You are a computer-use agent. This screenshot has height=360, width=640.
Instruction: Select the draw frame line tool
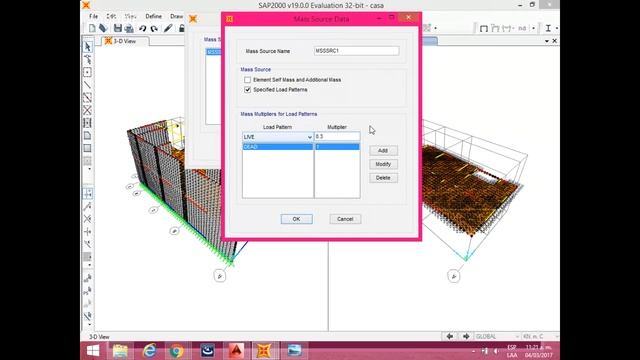tap(87, 85)
